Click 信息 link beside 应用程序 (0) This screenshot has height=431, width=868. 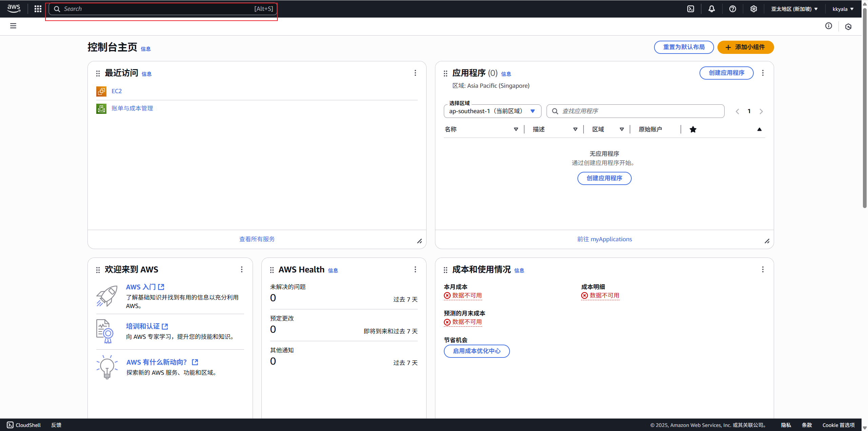pyautogui.click(x=506, y=74)
